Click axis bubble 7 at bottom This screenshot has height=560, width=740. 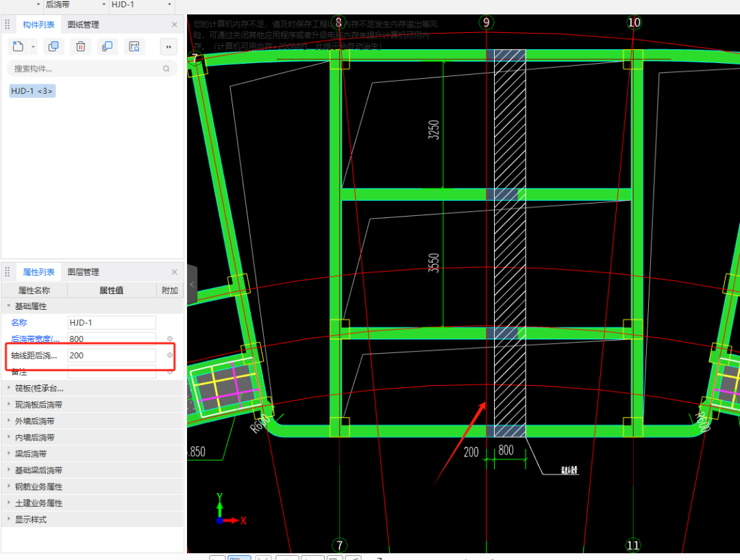click(x=339, y=546)
